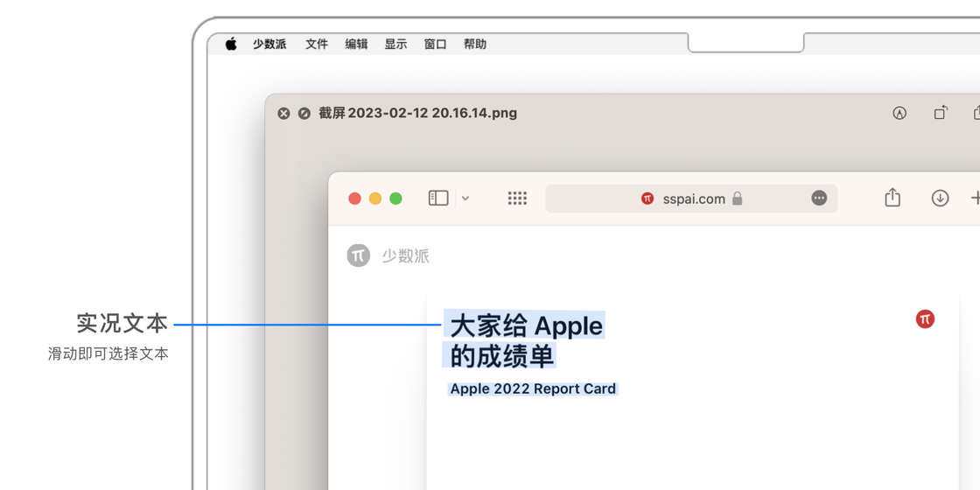980x490 pixels.
Task: Expand the sidebar dropdown chevron
Action: pyautogui.click(x=465, y=199)
